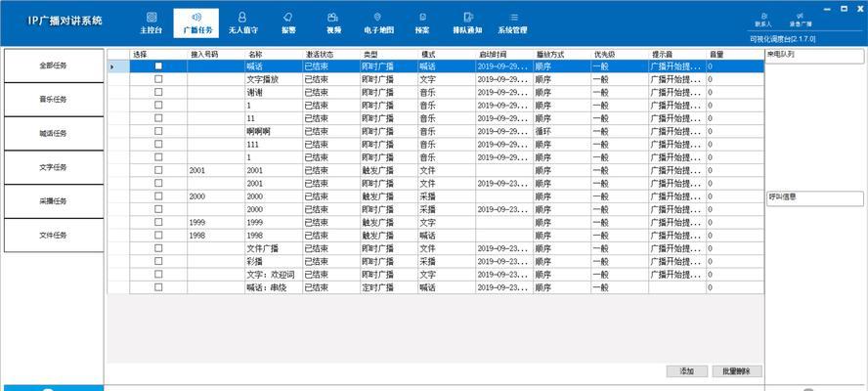
Task: Open the 电子地图 electronic map icon
Action: click(378, 23)
